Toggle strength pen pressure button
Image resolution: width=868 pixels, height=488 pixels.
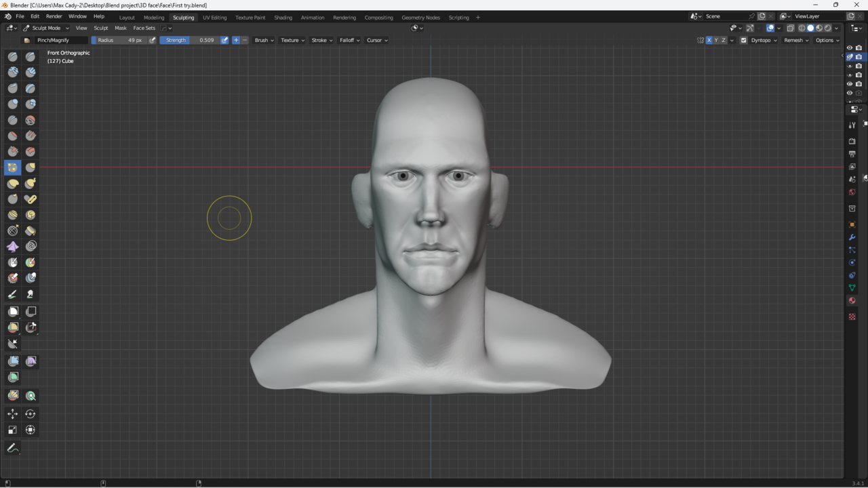[x=224, y=40]
